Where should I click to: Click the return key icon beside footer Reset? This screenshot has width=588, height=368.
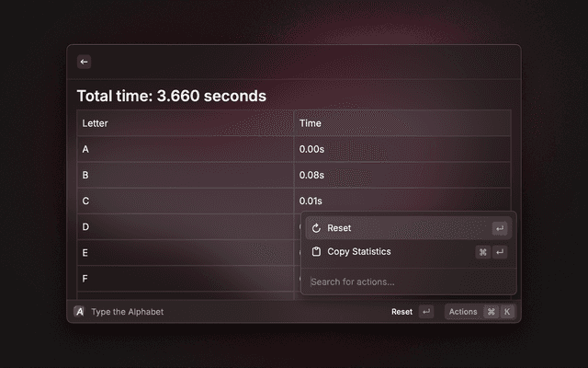coord(426,312)
